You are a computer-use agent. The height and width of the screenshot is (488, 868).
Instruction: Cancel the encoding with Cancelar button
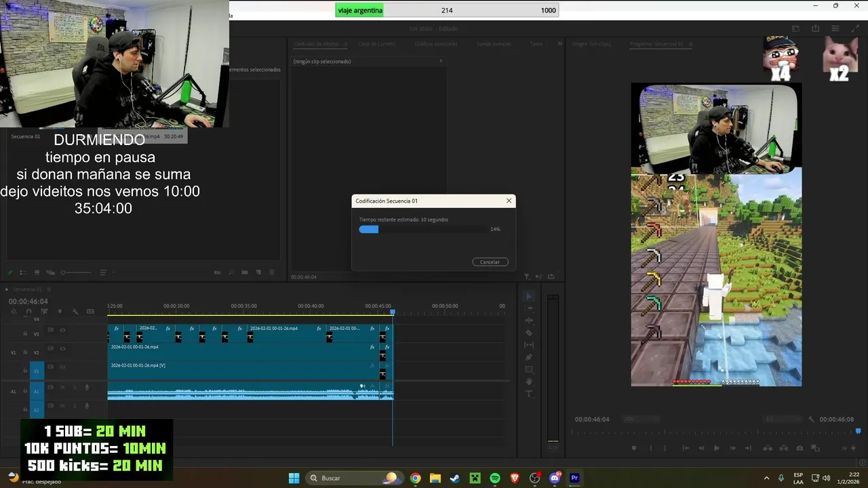[490, 262]
